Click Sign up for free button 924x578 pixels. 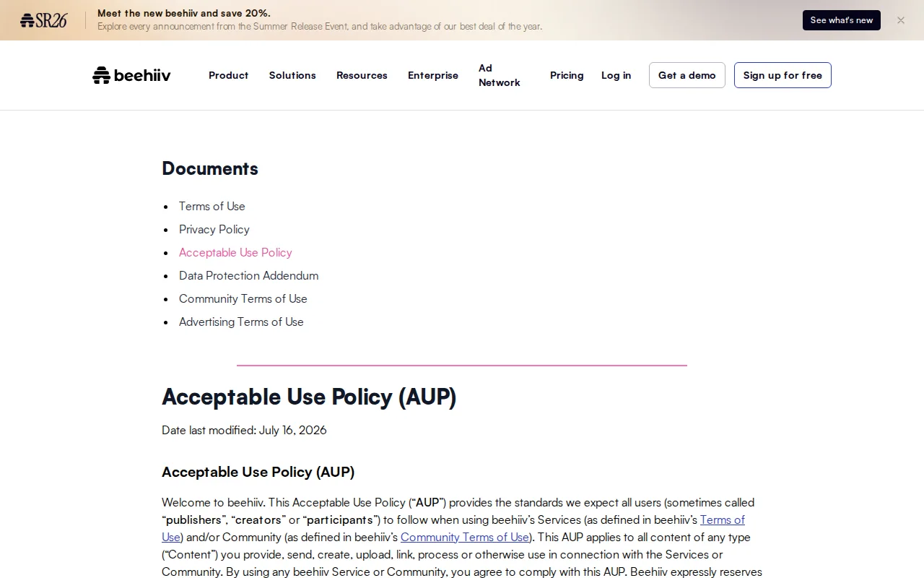click(783, 75)
